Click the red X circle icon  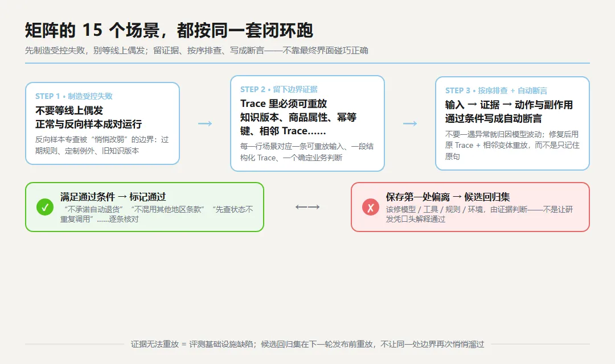point(370,207)
